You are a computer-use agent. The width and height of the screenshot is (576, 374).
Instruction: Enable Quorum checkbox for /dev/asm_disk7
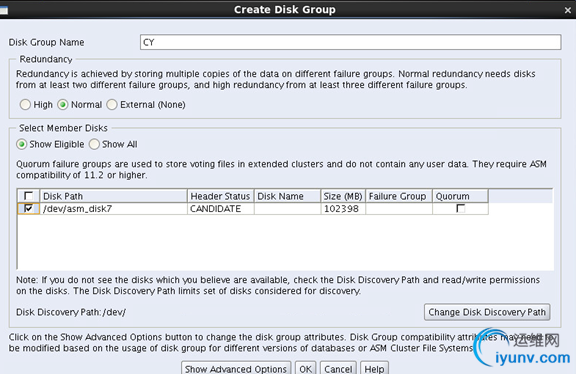(460, 208)
